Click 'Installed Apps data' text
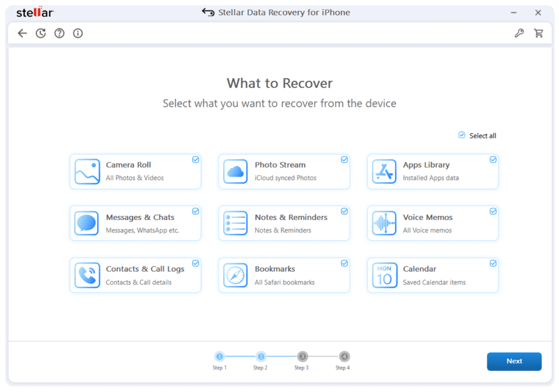 [x=431, y=177]
